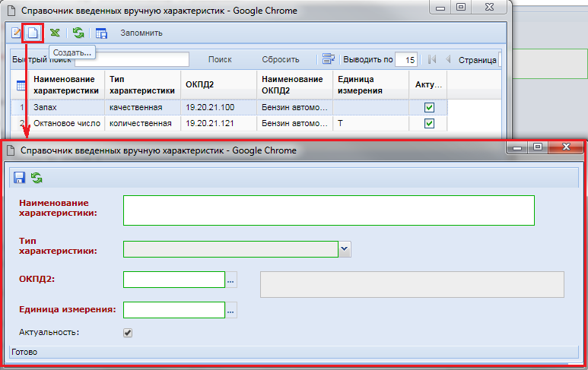Click the Наименование характеристики text field
This screenshot has height=370, width=588.
click(329, 210)
